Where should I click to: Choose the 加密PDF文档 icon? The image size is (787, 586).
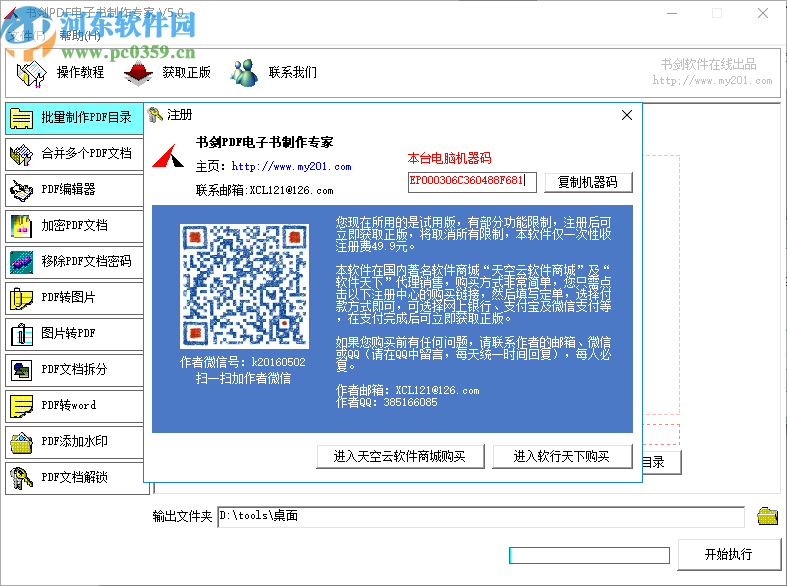(22, 226)
